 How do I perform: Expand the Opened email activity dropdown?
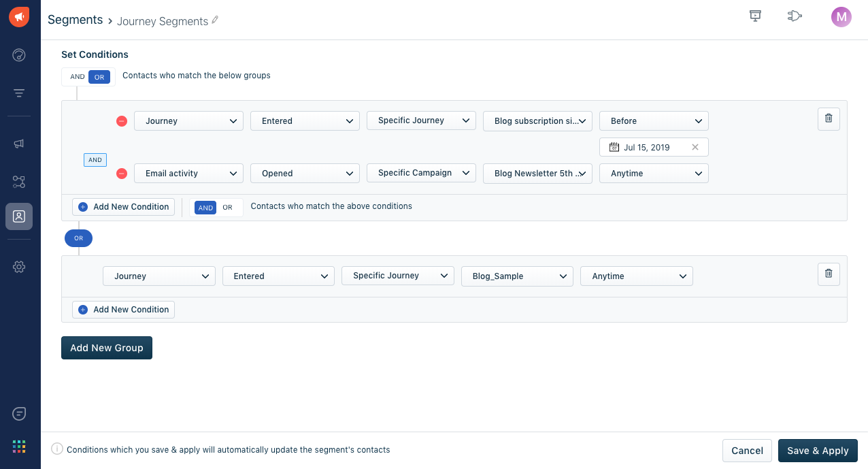point(305,174)
